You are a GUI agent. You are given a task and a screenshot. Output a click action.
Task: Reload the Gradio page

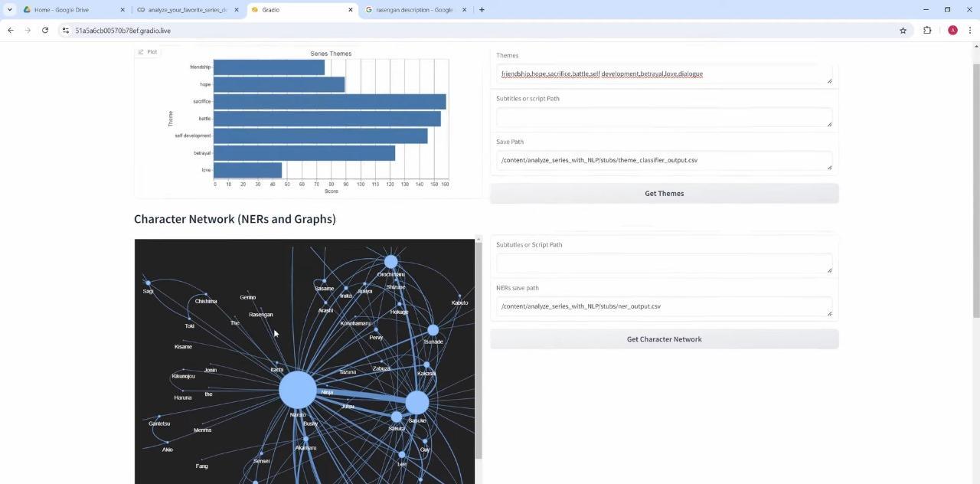(45, 31)
